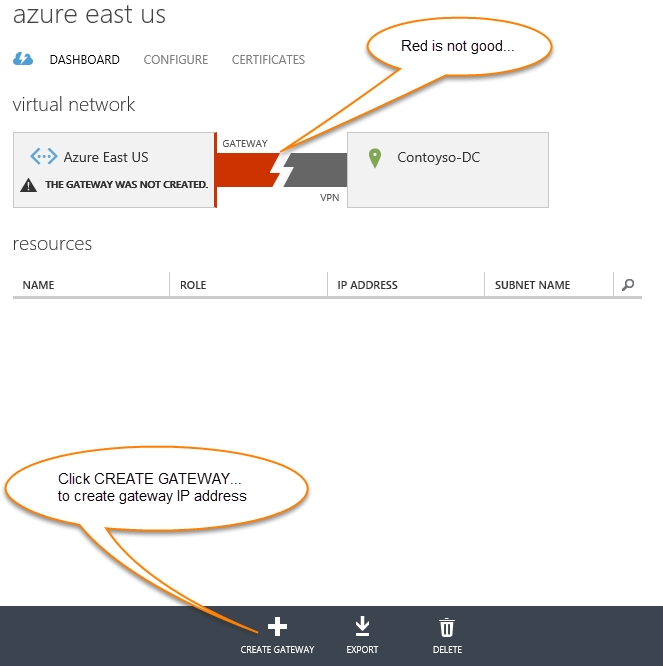This screenshot has height=666, width=663.
Task: Click the DELETE trash icon
Action: coord(447,627)
